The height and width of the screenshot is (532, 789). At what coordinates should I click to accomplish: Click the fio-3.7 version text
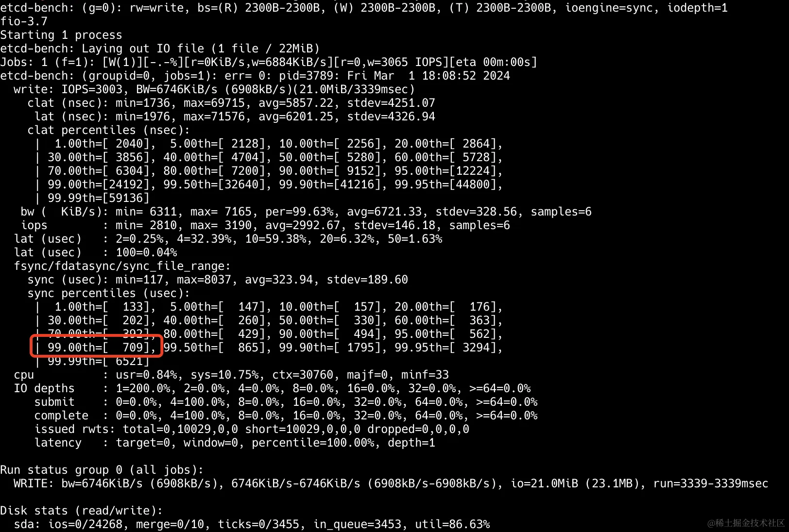(24, 21)
